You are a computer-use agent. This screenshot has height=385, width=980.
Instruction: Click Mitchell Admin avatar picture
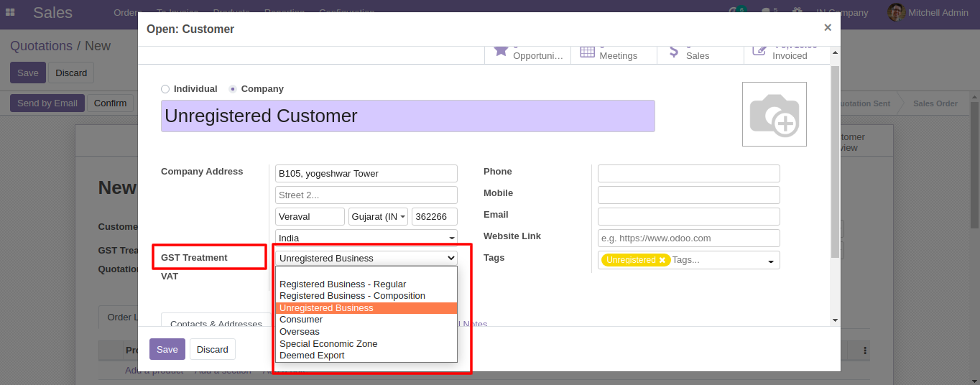[x=895, y=12]
